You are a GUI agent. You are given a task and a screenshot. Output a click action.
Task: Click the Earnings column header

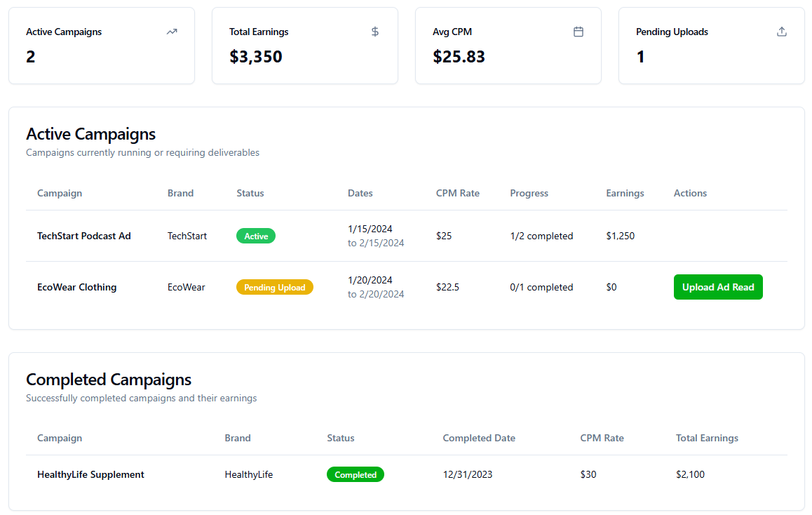pos(624,193)
